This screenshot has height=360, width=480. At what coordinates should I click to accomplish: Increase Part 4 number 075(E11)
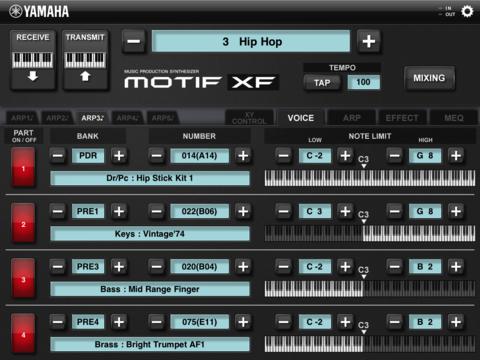pos(243,322)
